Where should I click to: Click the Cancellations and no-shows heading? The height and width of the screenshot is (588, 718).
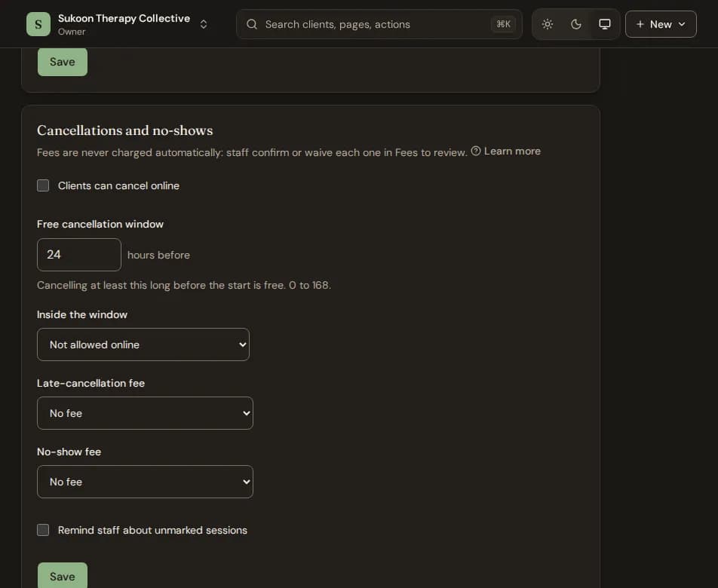tap(124, 130)
